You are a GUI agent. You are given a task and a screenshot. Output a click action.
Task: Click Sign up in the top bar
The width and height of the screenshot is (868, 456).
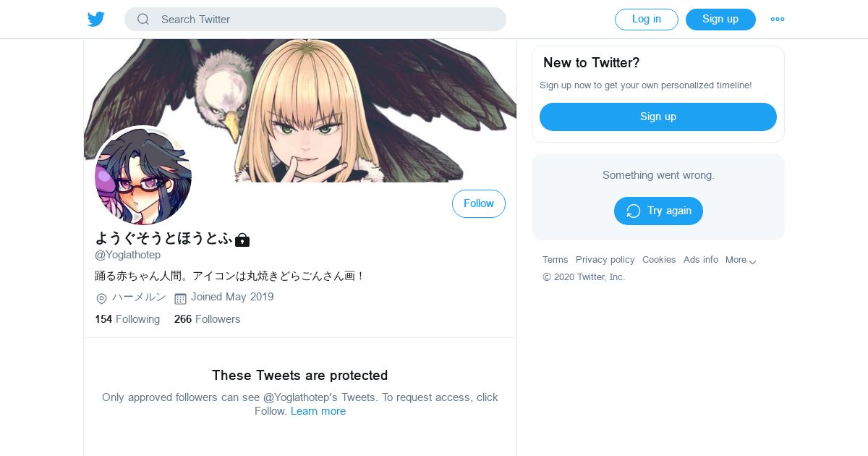[x=720, y=20]
